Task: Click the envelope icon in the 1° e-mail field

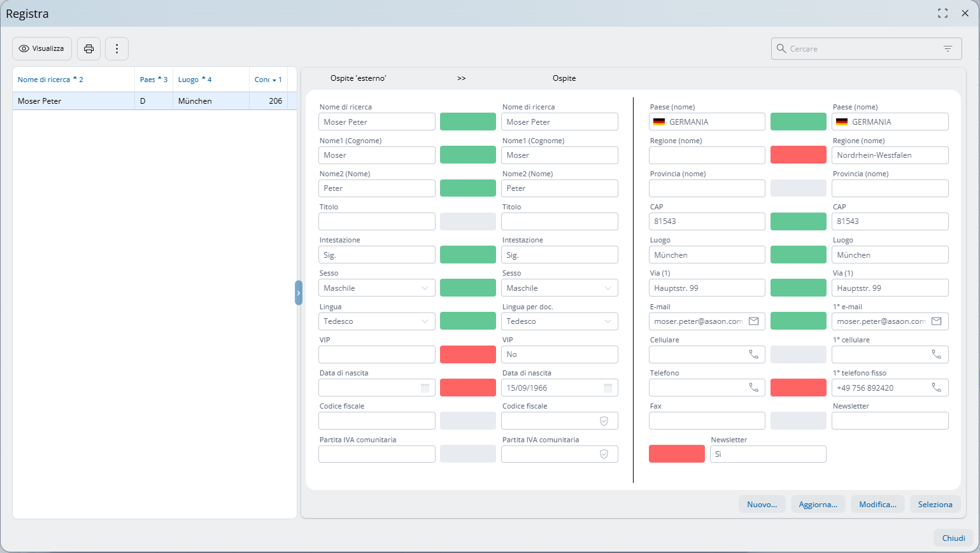Action: pos(936,321)
